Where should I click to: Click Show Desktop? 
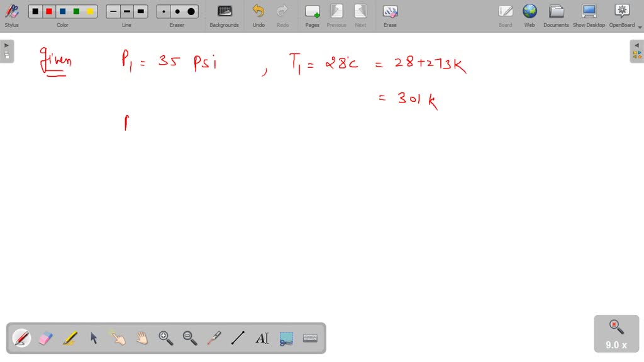point(589,16)
